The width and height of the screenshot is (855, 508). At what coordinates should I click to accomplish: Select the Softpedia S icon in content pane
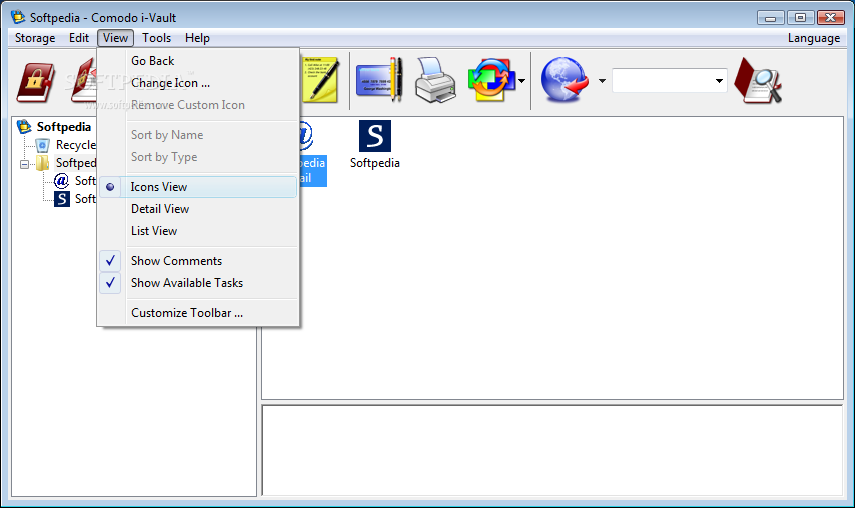pyautogui.click(x=375, y=145)
